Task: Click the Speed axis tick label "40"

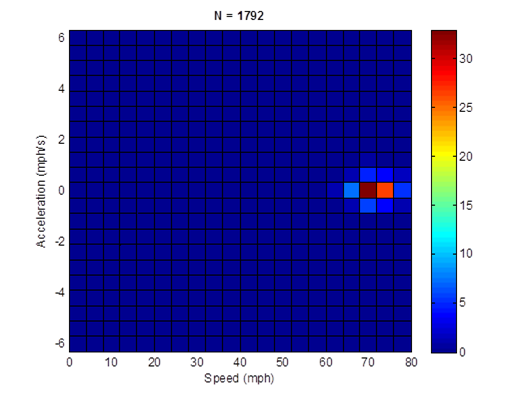Action: 239,362
